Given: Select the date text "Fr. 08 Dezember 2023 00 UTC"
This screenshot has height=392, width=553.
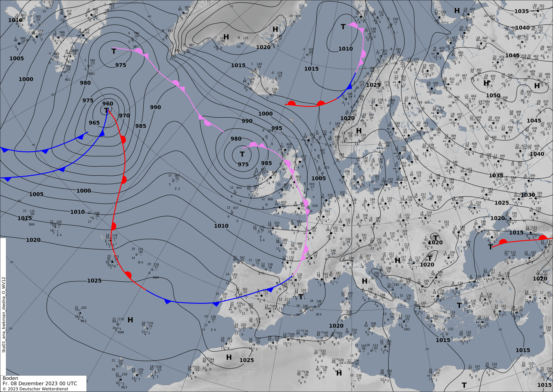Looking at the screenshot, I should (x=40, y=384).
